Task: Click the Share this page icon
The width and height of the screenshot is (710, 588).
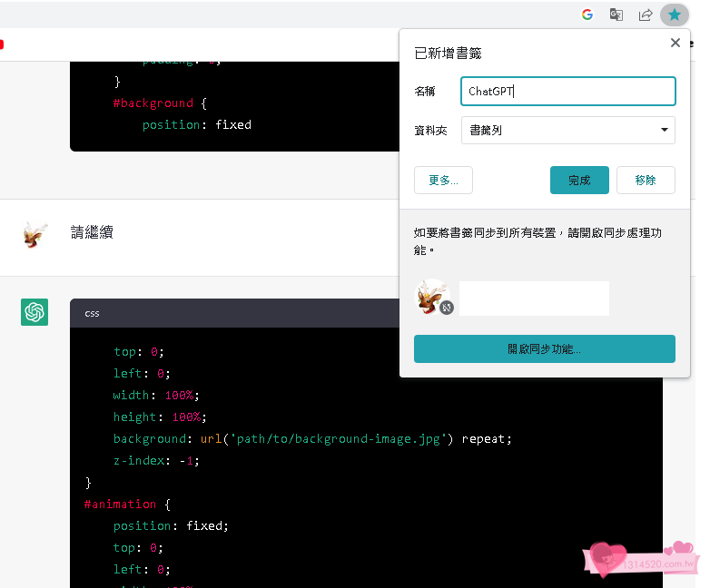Action: click(x=646, y=15)
